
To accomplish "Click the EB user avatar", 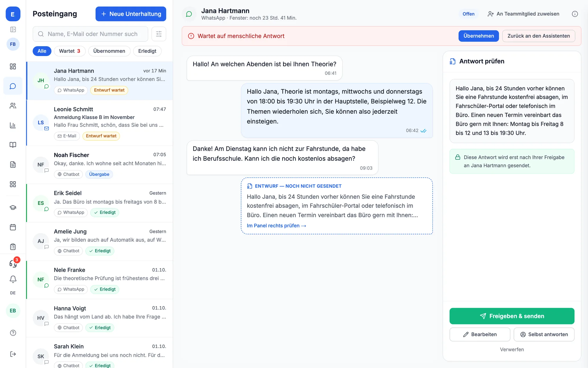I will [x=13, y=311].
